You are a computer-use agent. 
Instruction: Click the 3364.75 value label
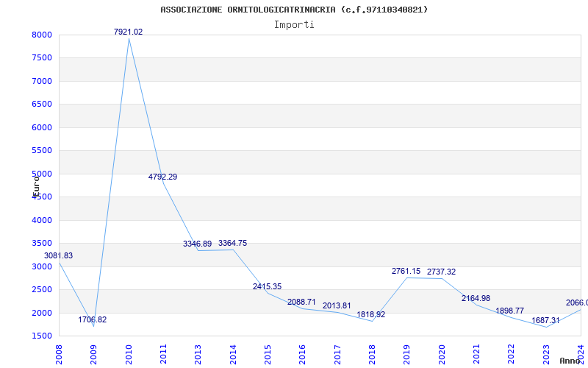pyautogui.click(x=232, y=244)
